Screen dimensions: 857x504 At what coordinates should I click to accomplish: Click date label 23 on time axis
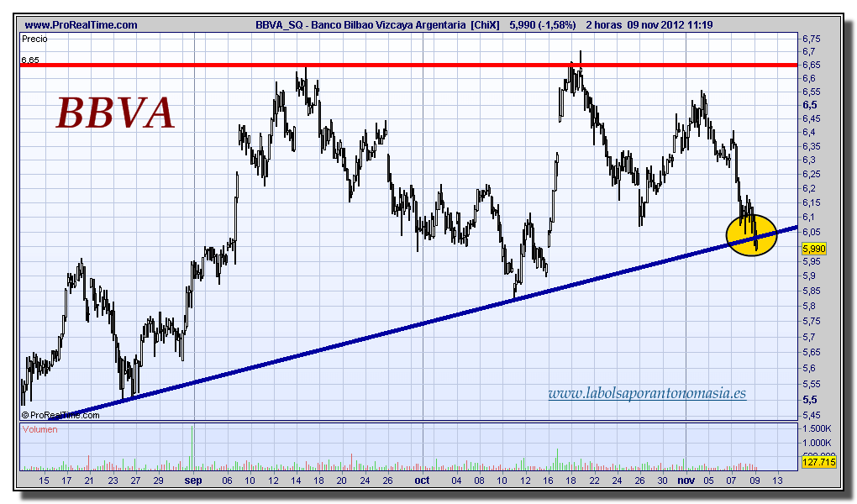113,480
